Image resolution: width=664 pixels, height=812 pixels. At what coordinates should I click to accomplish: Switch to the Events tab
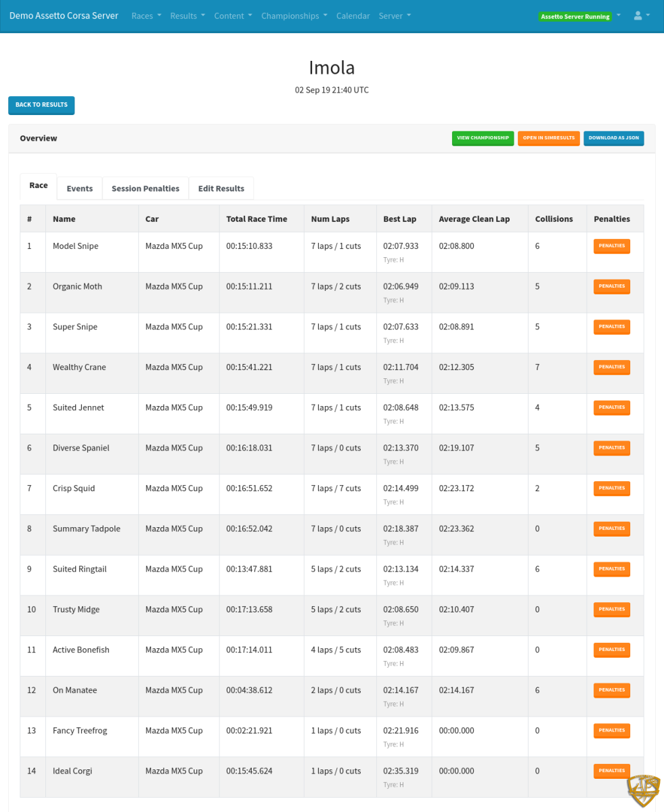tap(79, 188)
